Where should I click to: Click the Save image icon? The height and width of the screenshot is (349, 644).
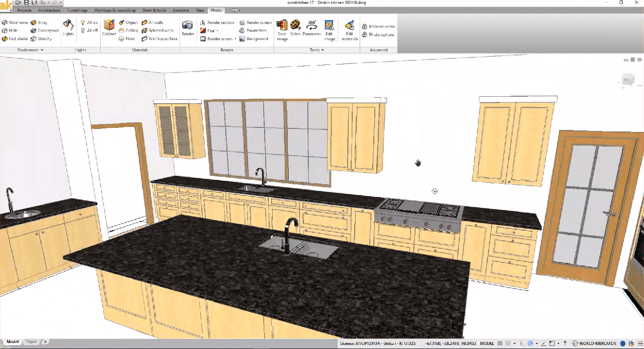282,29
